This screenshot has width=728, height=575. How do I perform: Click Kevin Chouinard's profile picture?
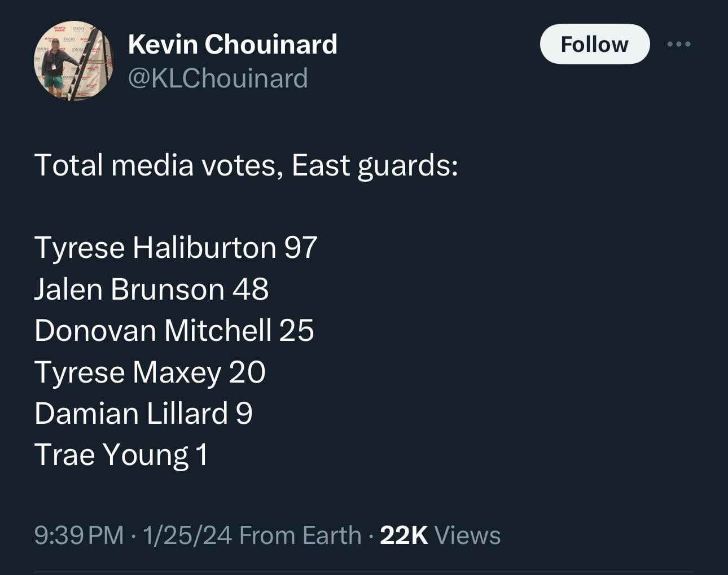coord(74,61)
